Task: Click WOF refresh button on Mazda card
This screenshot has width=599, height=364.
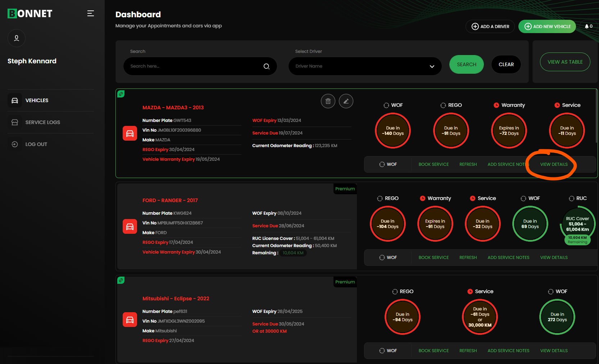Action: coord(388,164)
